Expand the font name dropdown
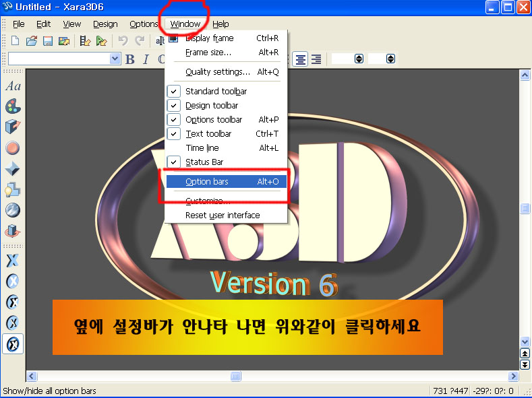The image size is (532, 398). [x=115, y=59]
